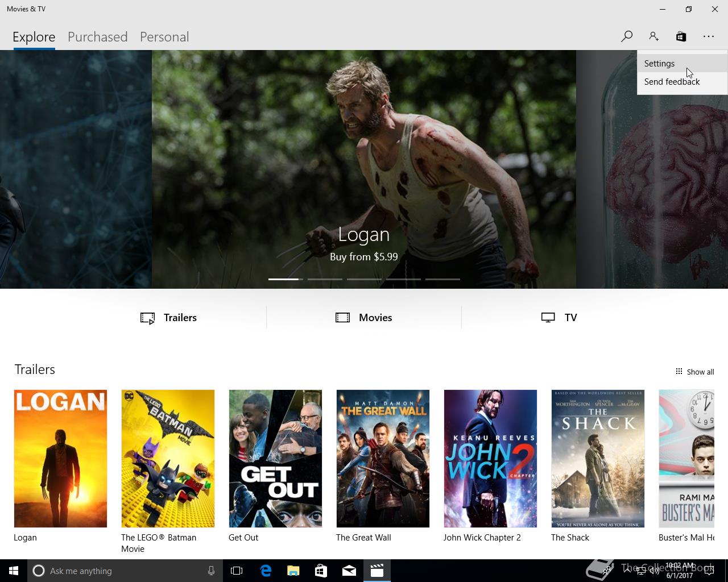Open the Action Center notification icon

pos(709,571)
